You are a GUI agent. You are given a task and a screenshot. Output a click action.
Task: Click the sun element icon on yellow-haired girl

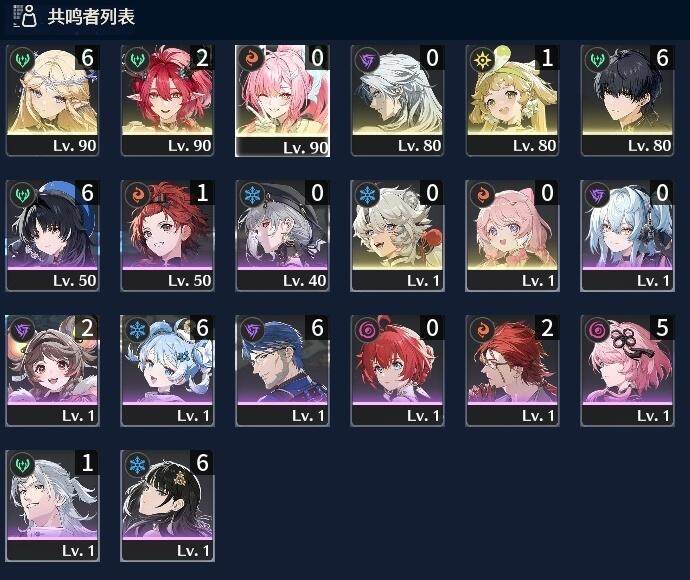[x=482, y=60]
